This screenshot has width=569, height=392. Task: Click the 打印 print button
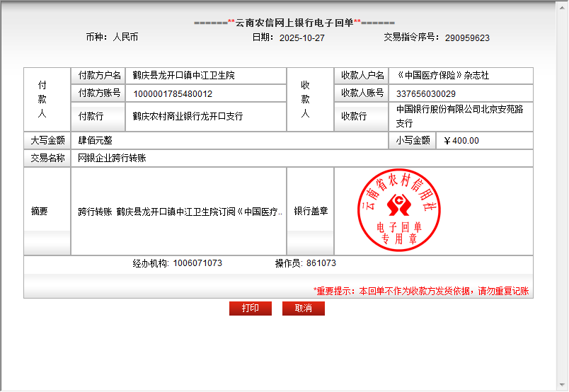[x=250, y=309]
